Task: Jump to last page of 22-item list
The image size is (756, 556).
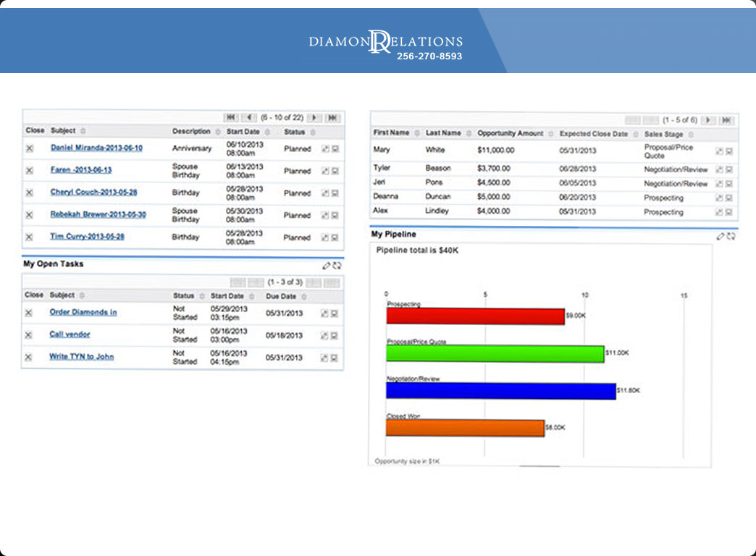Action: click(332, 118)
